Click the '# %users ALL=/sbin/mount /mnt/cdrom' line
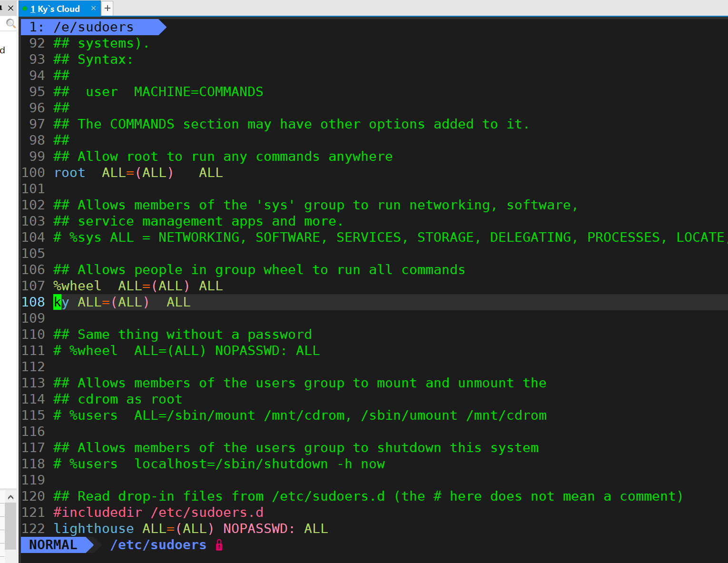This screenshot has height=563, width=728. tap(300, 415)
